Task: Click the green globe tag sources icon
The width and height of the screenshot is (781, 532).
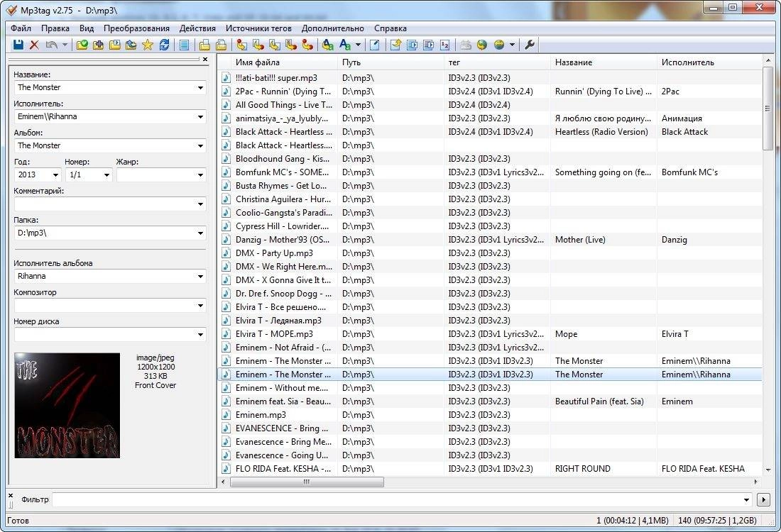Action: point(481,45)
